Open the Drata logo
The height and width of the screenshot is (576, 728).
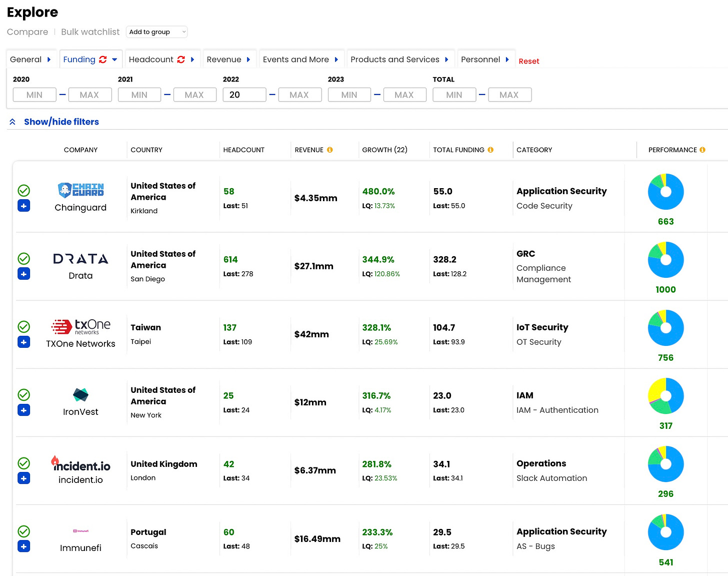80,259
